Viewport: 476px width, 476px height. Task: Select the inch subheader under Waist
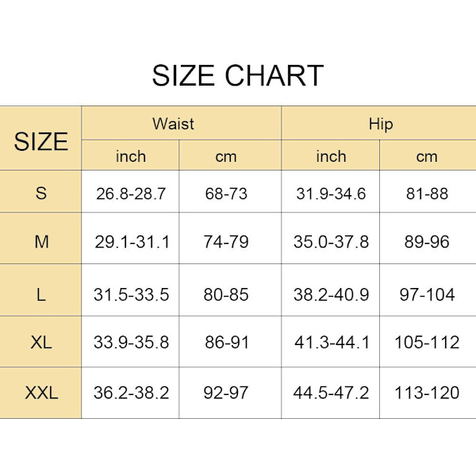point(131,156)
